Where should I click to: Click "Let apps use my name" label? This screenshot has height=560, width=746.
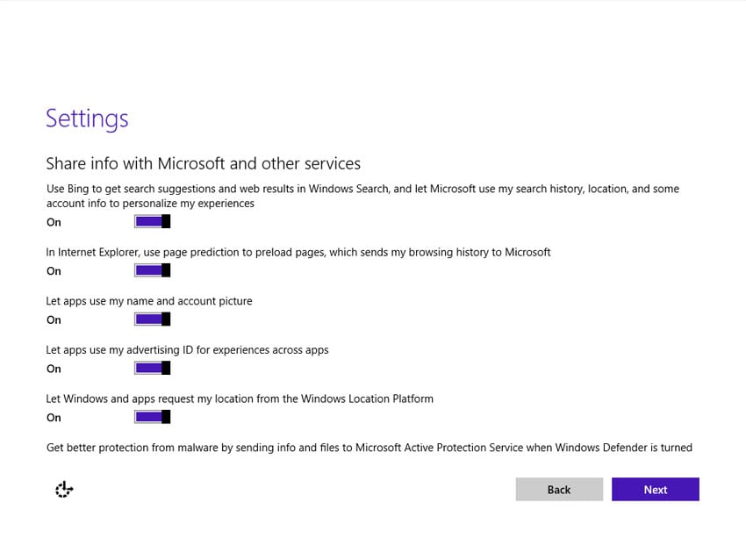tap(148, 301)
